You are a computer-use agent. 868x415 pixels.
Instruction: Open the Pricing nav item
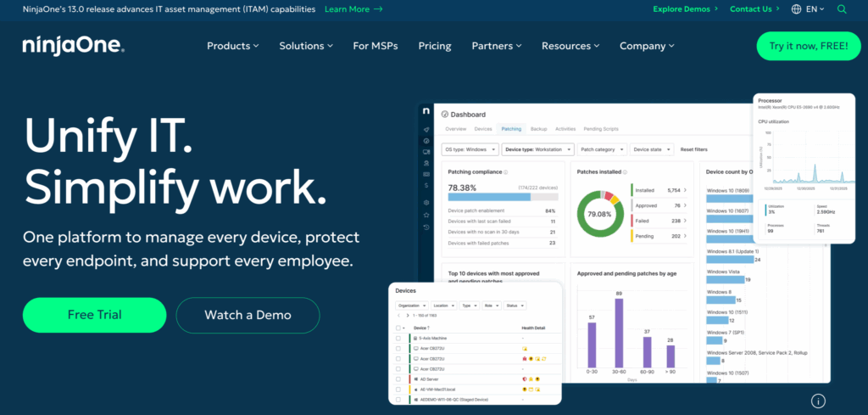point(435,46)
